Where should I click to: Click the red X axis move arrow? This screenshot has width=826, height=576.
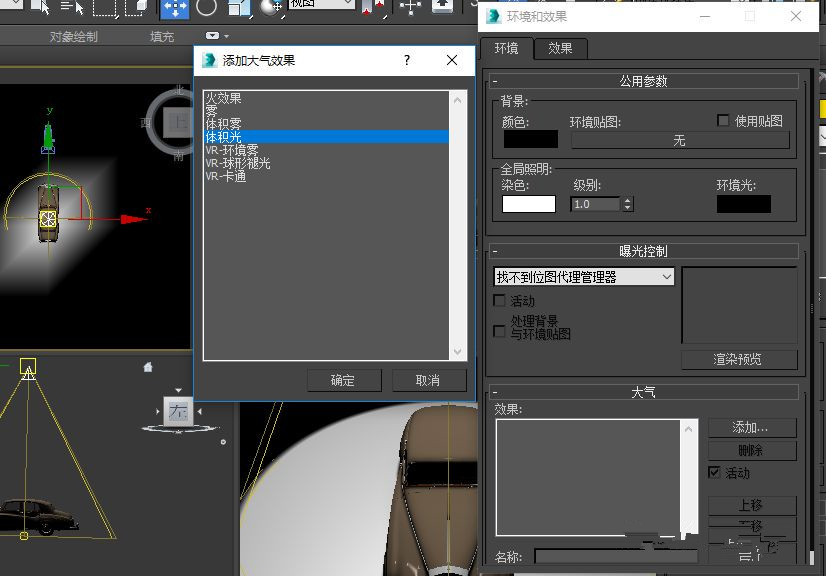tap(133, 219)
